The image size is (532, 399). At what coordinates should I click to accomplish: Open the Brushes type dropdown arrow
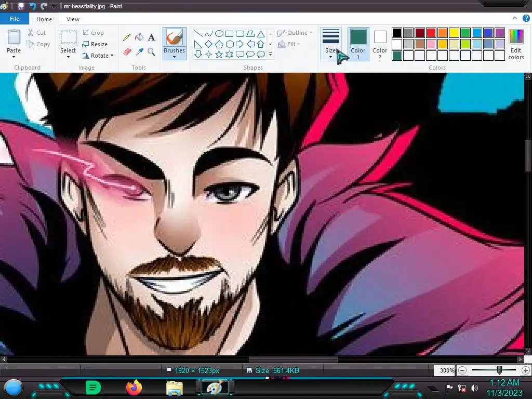175,57
